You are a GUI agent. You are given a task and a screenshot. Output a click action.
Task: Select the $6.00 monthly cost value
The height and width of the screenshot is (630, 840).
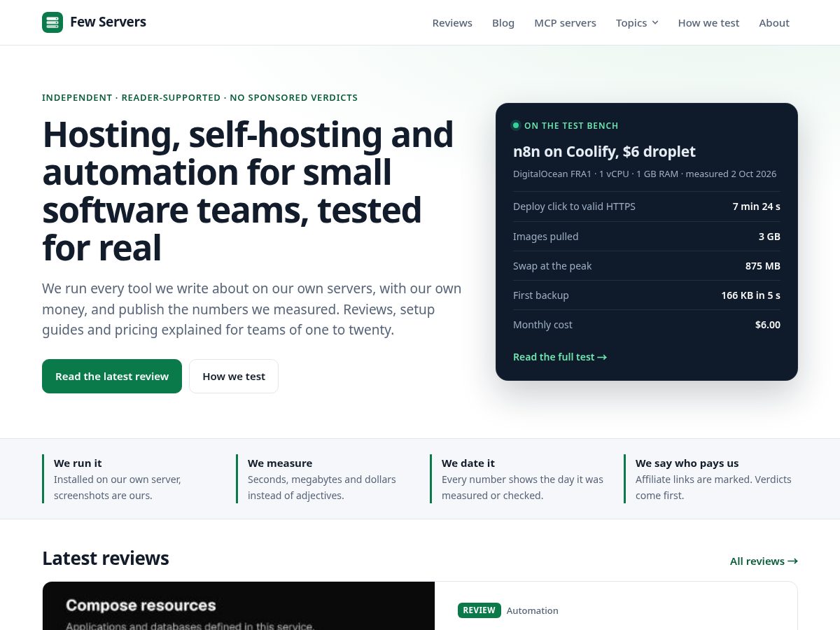(768, 325)
